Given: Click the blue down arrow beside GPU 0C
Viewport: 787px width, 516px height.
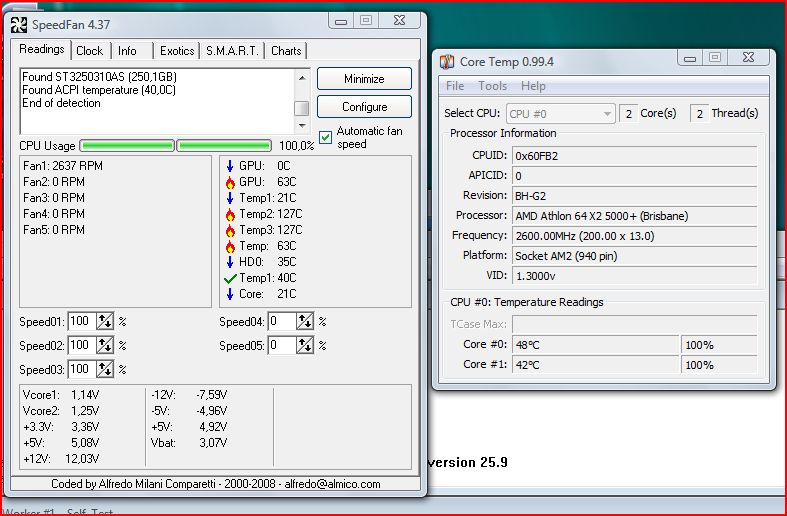Looking at the screenshot, I should coord(230,166).
